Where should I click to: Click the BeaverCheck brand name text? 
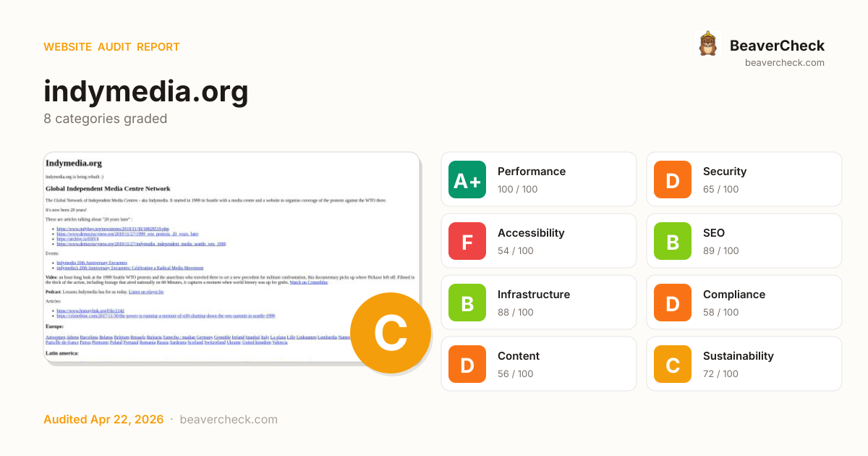(x=777, y=46)
